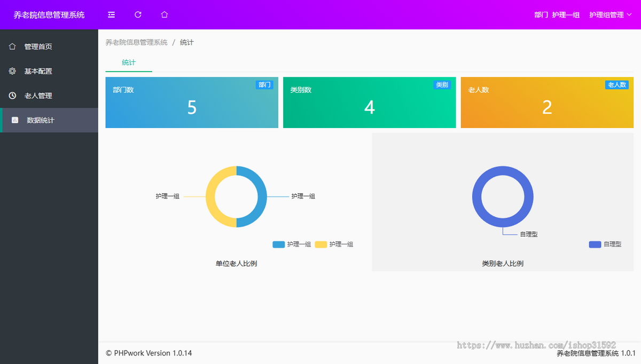The height and width of the screenshot is (364, 641).
Task: Click the 养老院信息管理系统 logo title
Action: click(x=49, y=15)
